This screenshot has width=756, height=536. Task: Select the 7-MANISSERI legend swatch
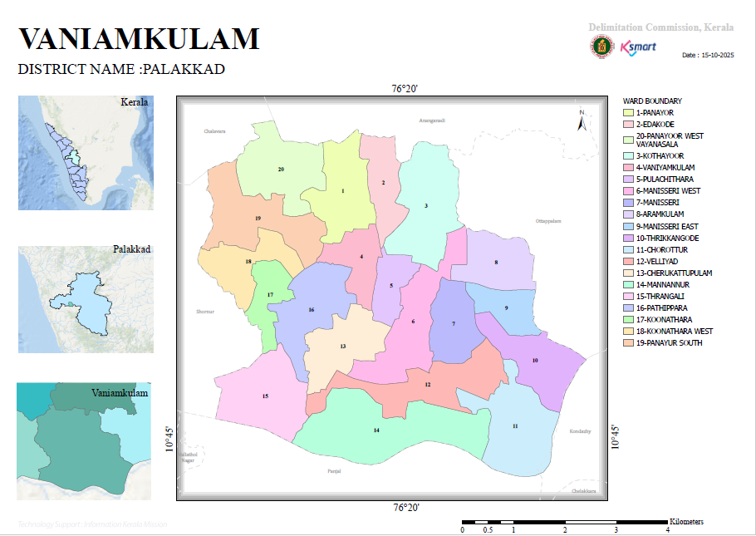[628, 203]
